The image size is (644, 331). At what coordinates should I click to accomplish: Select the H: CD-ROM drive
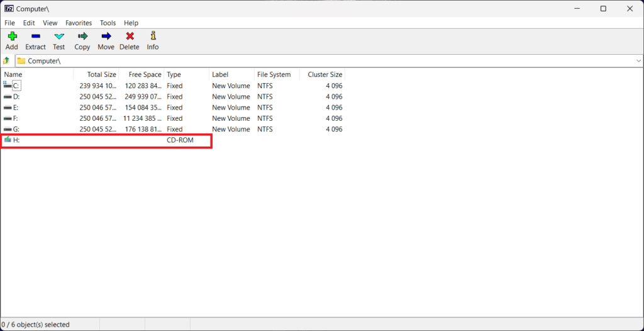[x=16, y=140]
